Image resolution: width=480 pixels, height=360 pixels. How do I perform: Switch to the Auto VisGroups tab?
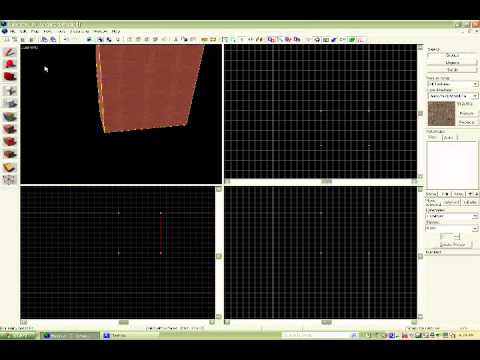pos(449,137)
